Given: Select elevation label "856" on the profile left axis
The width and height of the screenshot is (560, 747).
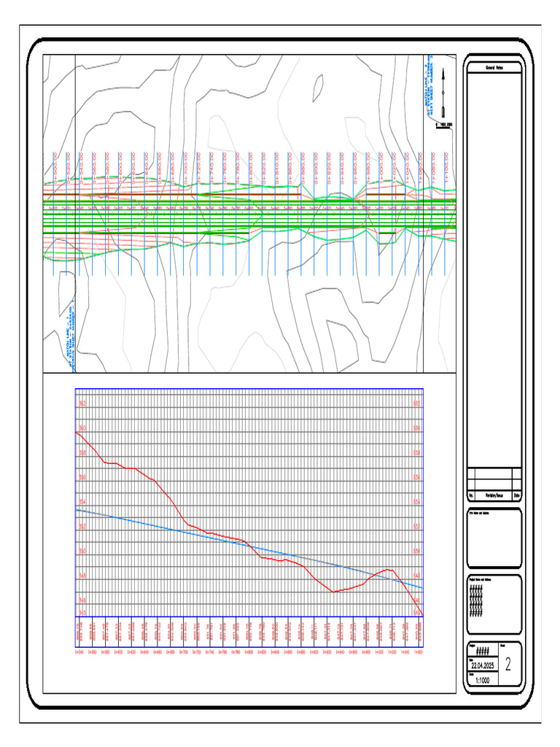Looking at the screenshot, I should pyautogui.click(x=82, y=477).
